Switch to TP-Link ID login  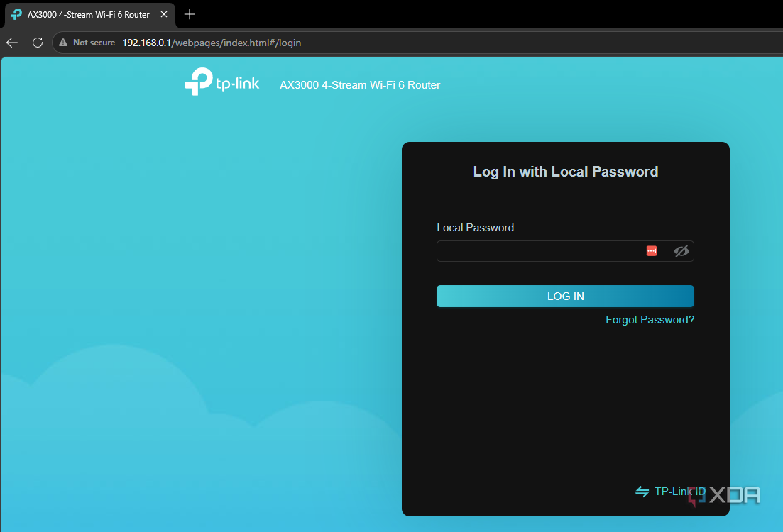[670, 492]
